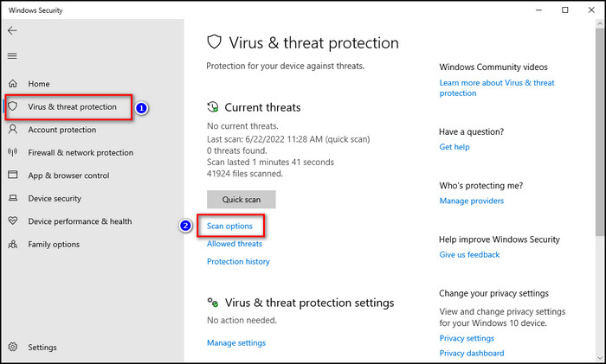Select the Device performance heart icon

click(x=13, y=220)
